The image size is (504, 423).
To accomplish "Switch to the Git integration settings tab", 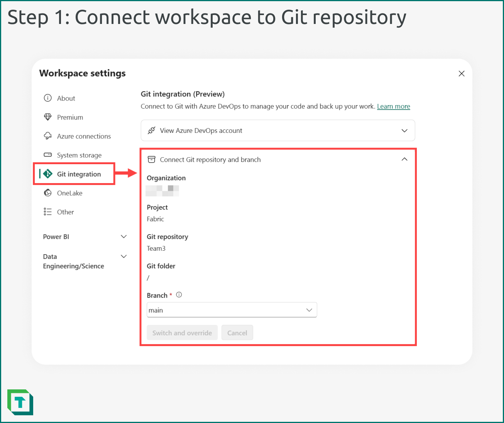I will click(x=79, y=174).
